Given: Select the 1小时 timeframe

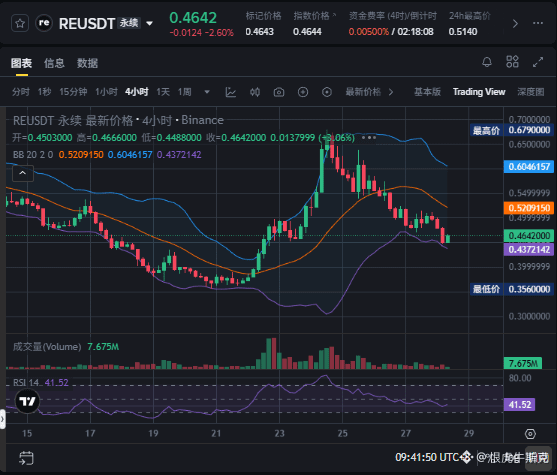Looking at the screenshot, I should [x=106, y=92].
